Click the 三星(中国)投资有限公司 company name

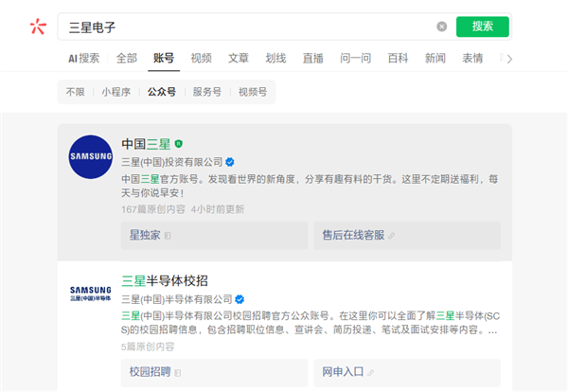(172, 162)
